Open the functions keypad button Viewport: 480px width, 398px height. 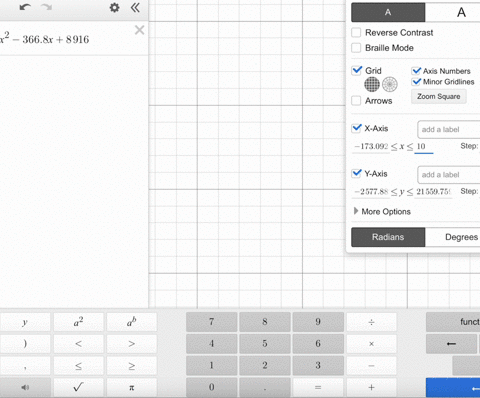(453, 322)
